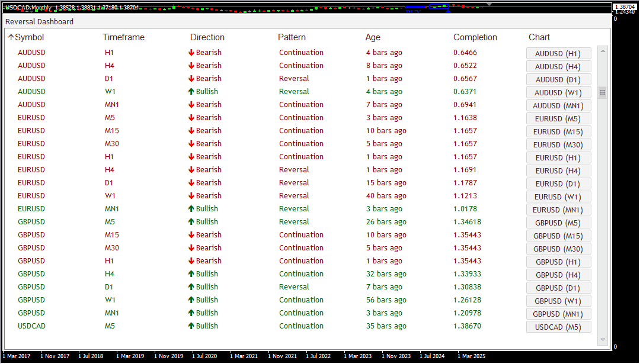Click the bullish arrow icon in AUDUSD W1 row
The width and height of the screenshot is (640, 364).
191,92
